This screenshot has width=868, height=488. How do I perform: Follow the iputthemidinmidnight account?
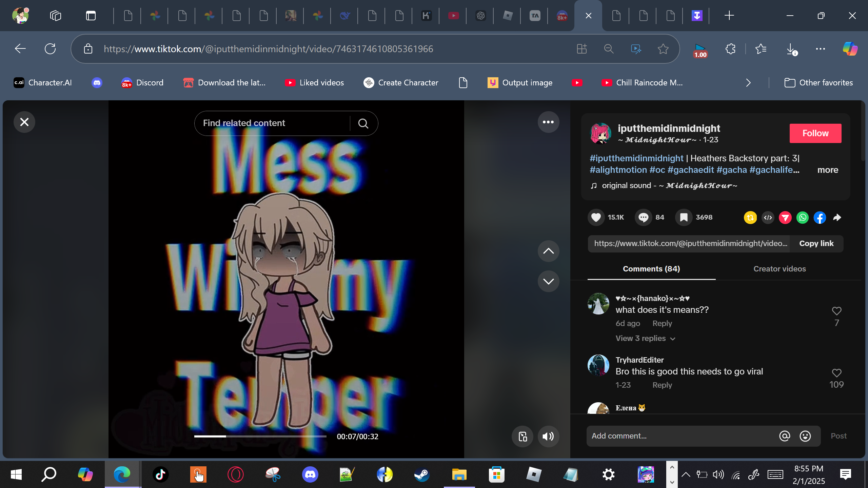point(815,134)
